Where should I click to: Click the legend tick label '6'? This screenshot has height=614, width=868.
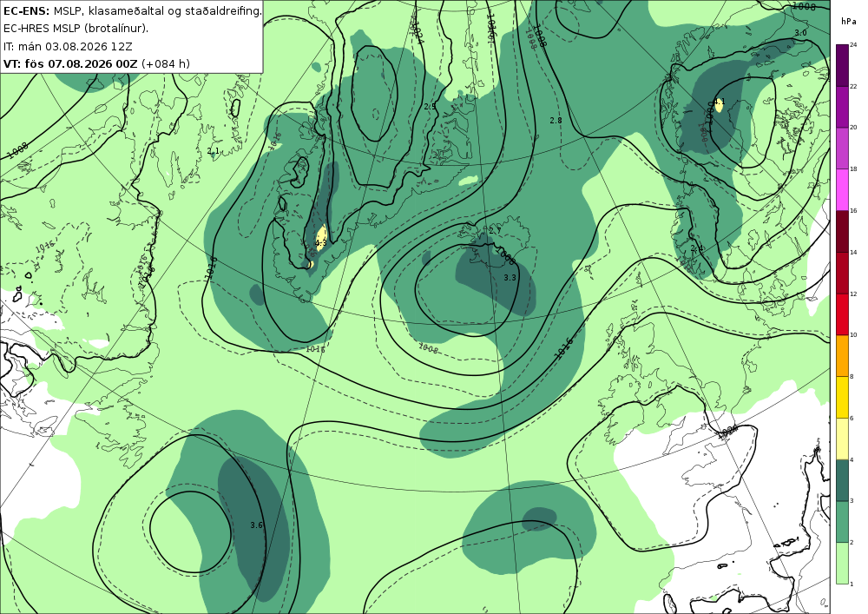pyautogui.click(x=852, y=418)
